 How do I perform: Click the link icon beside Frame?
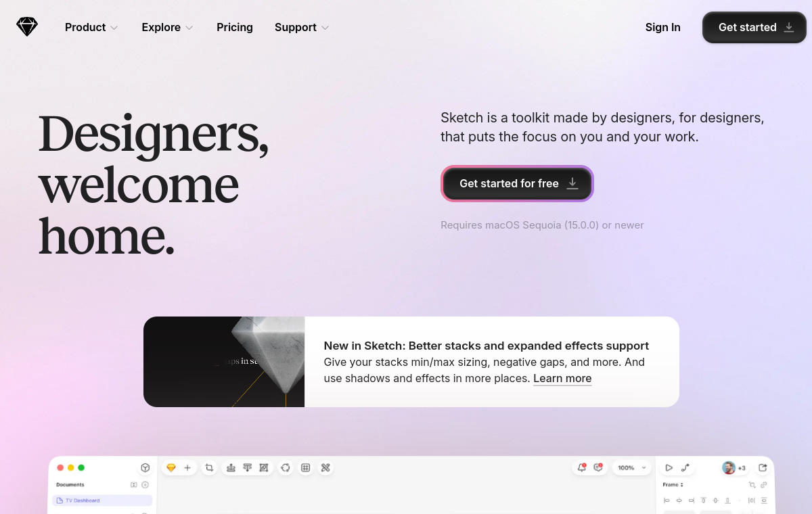coord(764,485)
